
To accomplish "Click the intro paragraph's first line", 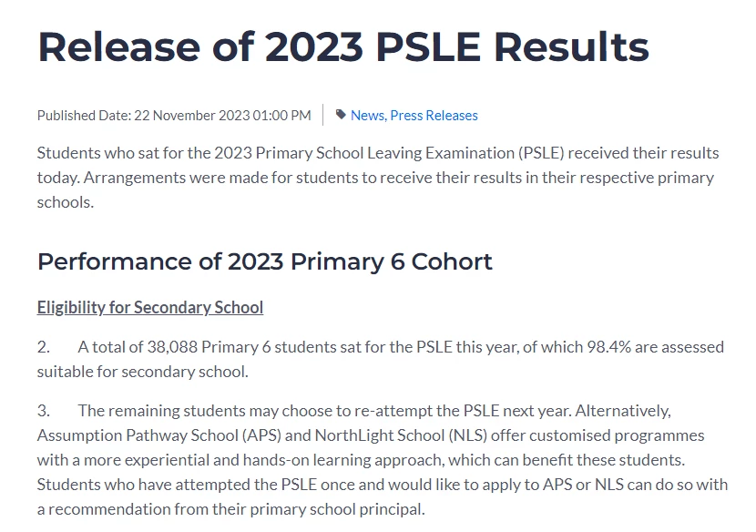I will (378, 153).
